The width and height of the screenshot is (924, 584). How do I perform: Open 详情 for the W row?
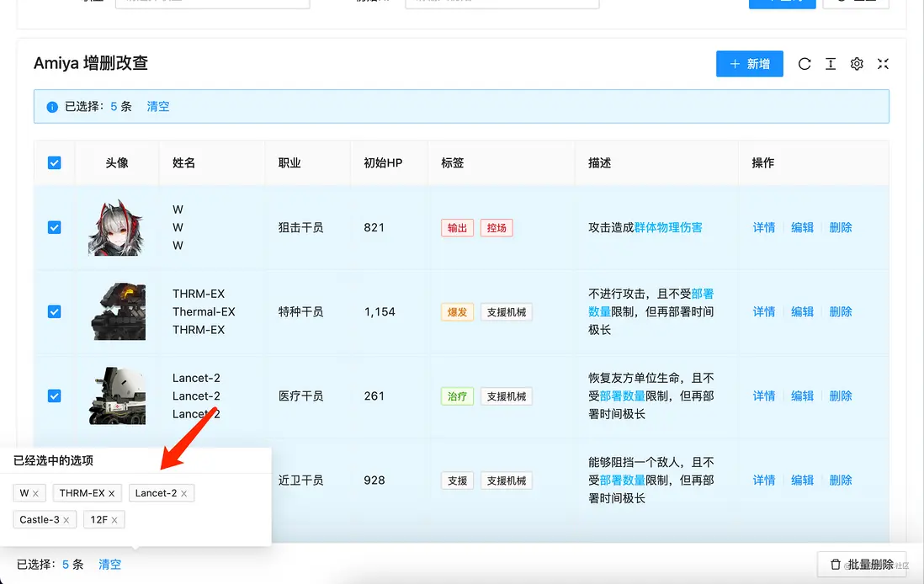[764, 227]
